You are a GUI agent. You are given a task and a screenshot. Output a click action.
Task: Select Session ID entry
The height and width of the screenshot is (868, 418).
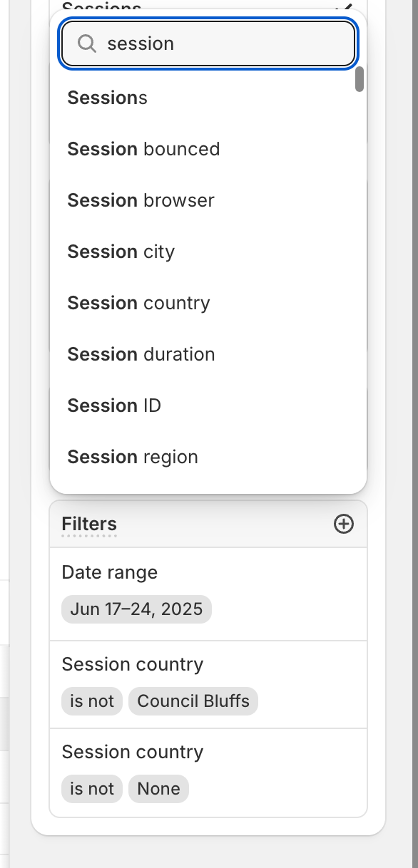click(208, 405)
